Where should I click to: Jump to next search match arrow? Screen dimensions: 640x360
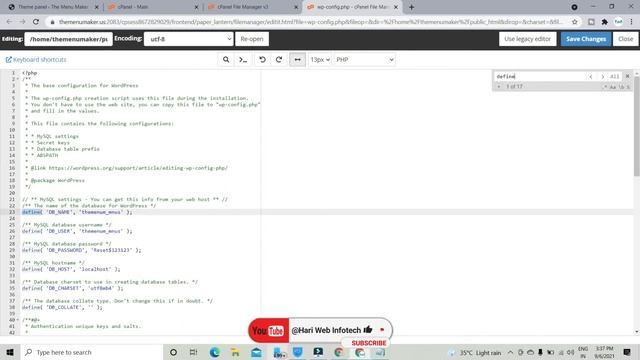click(x=602, y=76)
